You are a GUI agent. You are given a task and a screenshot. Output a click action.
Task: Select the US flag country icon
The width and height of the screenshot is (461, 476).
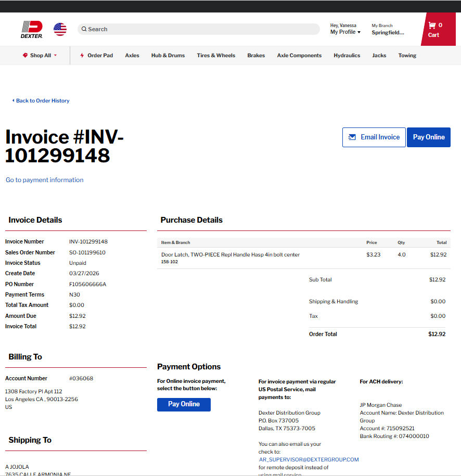tap(60, 29)
